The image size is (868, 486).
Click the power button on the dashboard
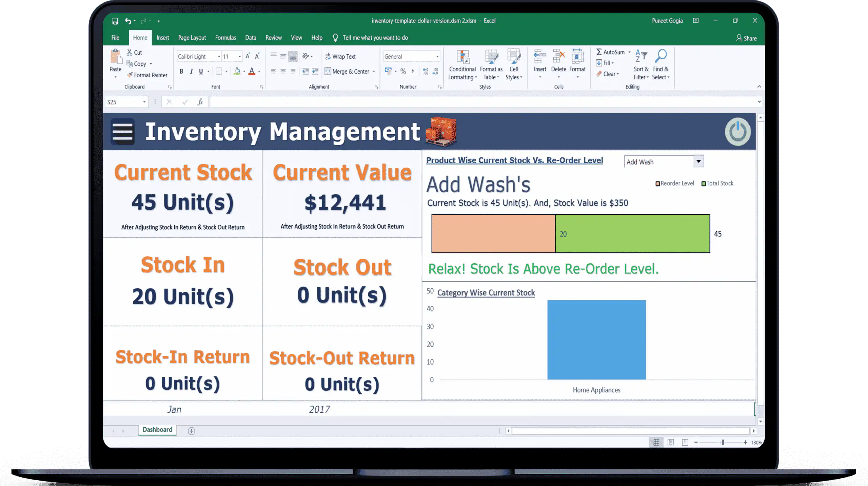click(x=738, y=132)
